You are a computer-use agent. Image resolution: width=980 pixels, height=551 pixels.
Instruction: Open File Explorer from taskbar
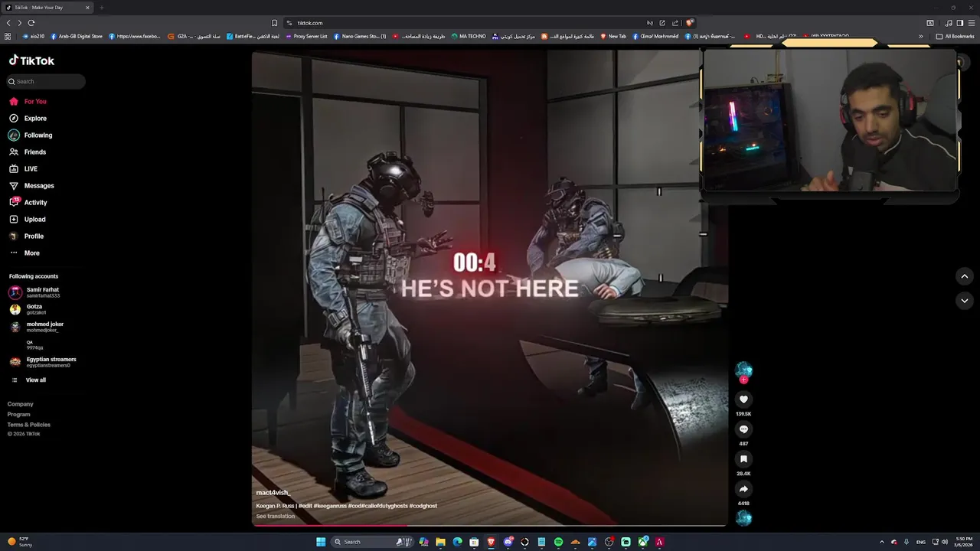(x=440, y=542)
